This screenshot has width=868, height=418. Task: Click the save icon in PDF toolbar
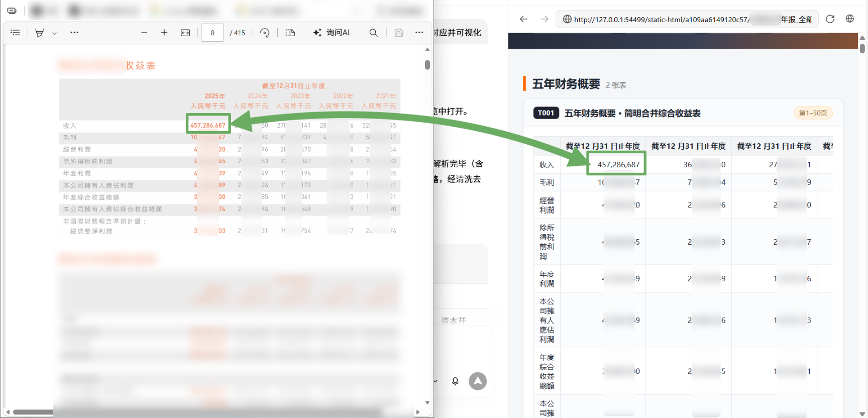(x=399, y=33)
